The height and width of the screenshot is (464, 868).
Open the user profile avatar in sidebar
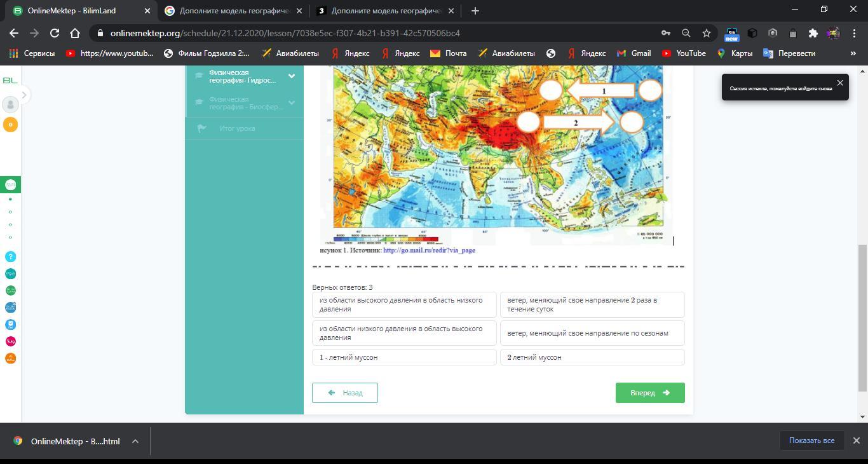[x=10, y=104]
